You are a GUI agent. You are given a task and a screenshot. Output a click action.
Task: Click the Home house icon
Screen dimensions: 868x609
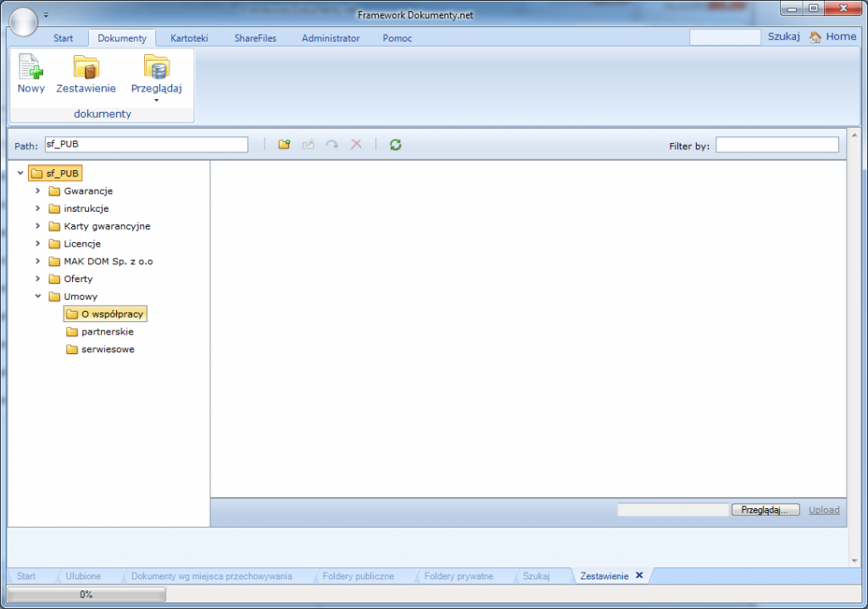[x=815, y=36]
